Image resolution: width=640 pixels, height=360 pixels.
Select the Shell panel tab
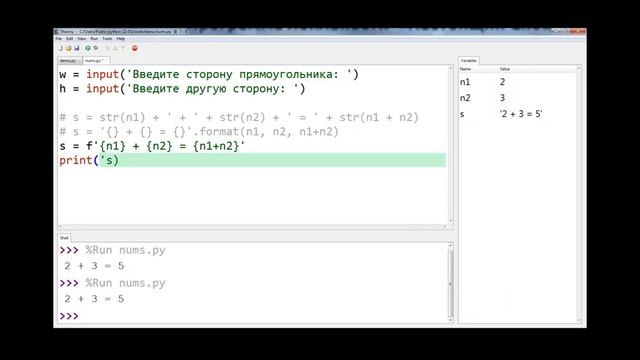(x=64, y=238)
